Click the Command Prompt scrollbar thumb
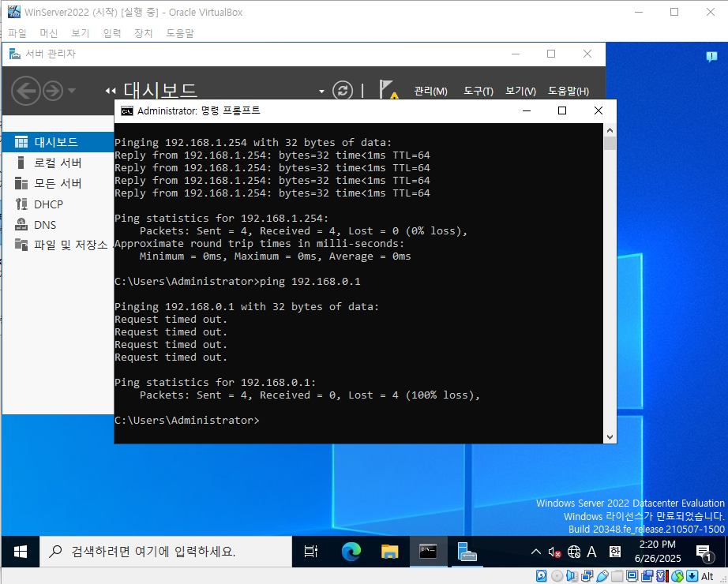The image size is (728, 584). [x=610, y=143]
